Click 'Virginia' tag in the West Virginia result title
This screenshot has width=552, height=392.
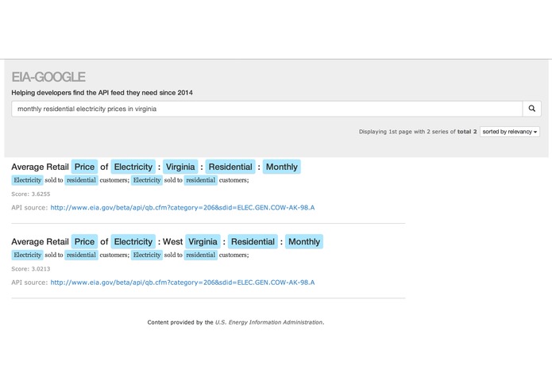tap(203, 242)
